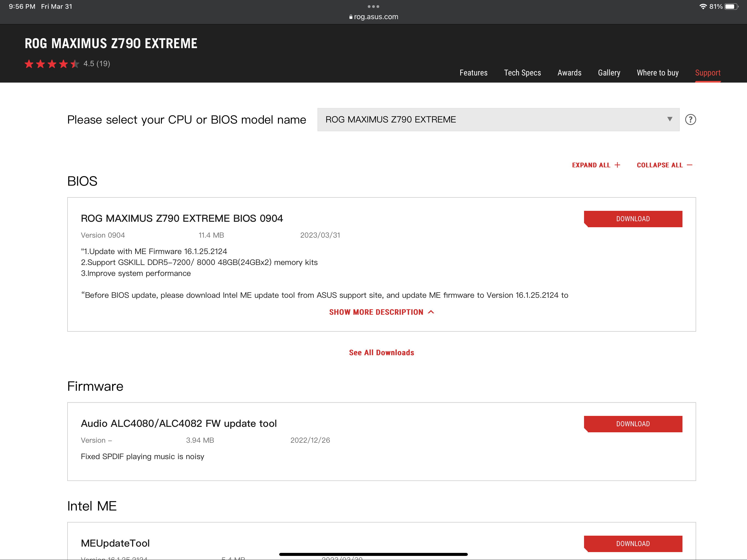Switch to the Awards tab
Screen dimensions: 747x560
569,73
